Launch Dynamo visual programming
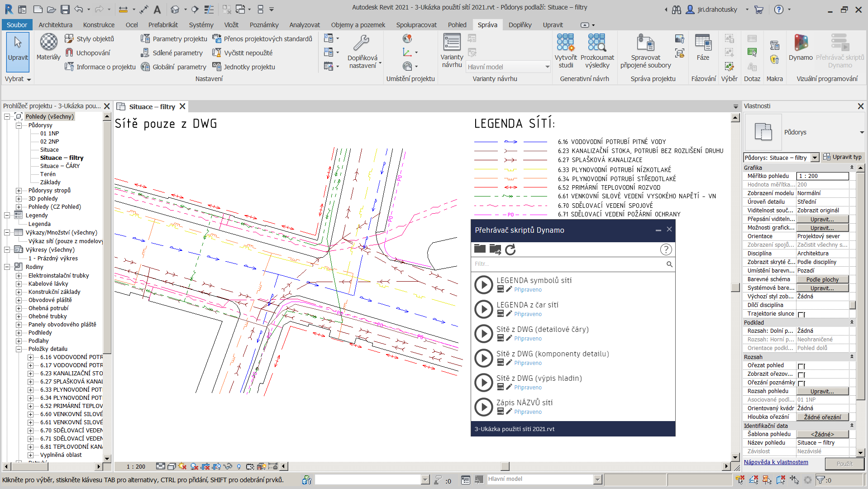Screen dimensions: 868x489 click(801, 47)
